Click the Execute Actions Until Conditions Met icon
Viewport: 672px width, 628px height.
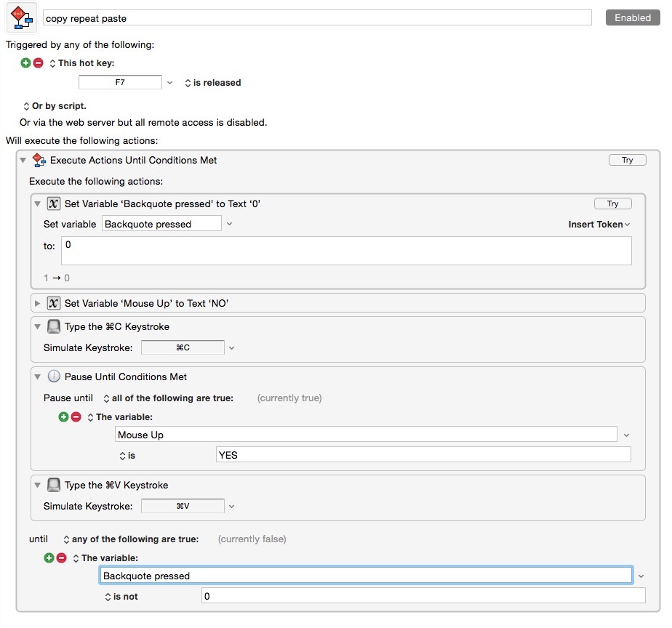click(39, 160)
